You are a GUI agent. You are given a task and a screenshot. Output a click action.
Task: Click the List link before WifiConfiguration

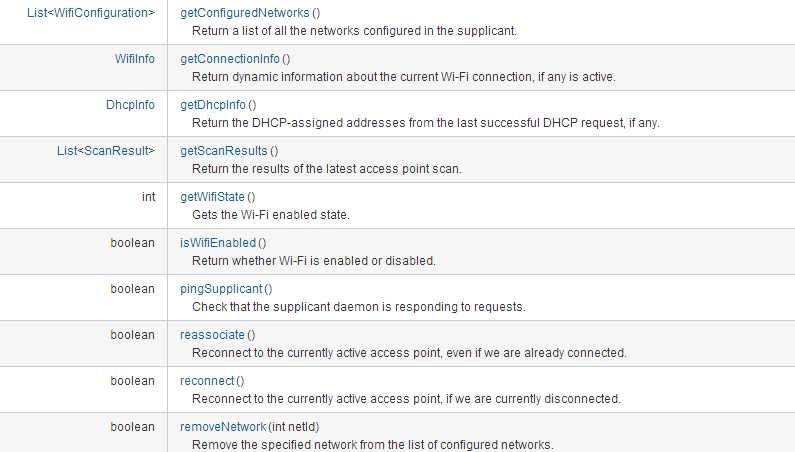click(39, 13)
